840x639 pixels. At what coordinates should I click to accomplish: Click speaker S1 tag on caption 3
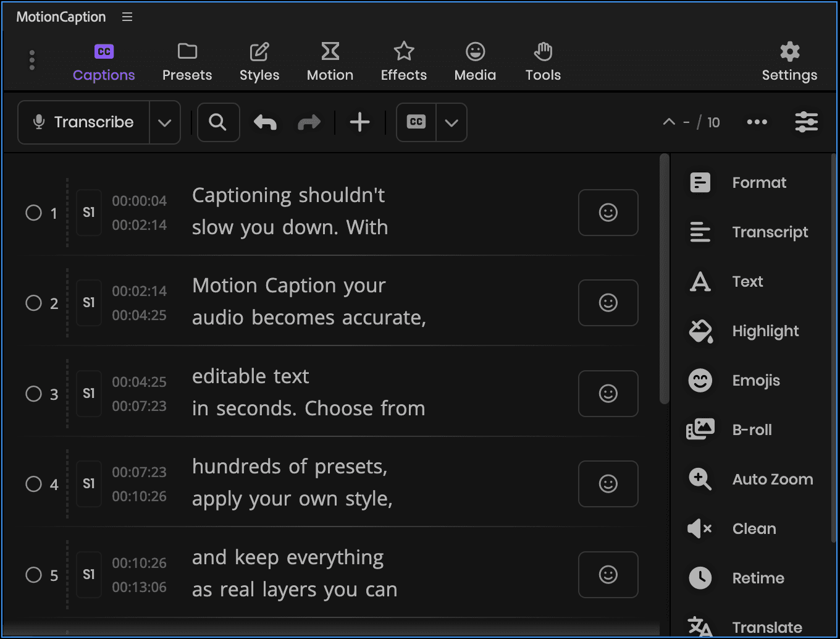(x=89, y=394)
